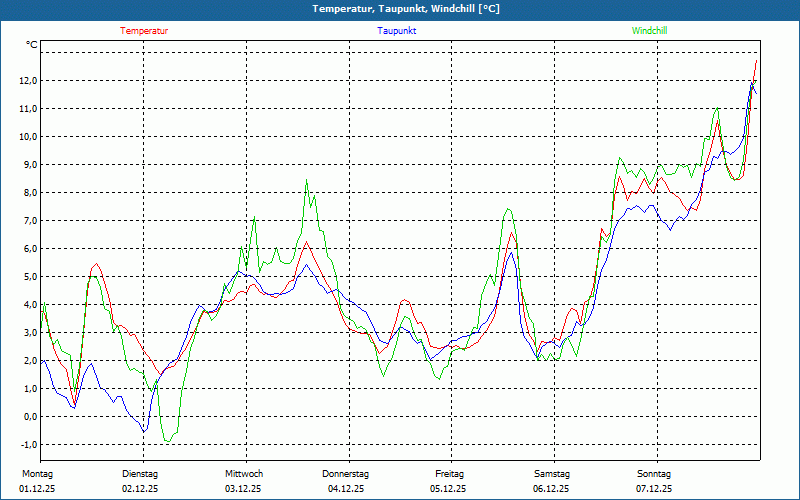This screenshot has width=800, height=500.
Task: Click the Freitag day label
Action: click(449, 474)
